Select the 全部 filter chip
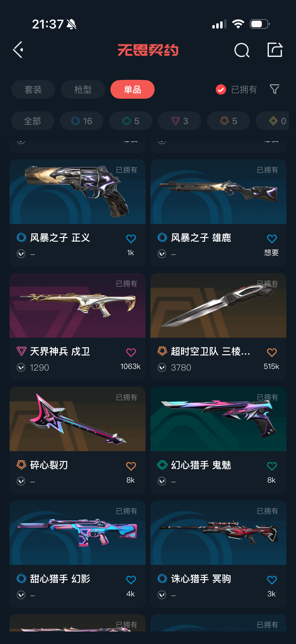 [x=33, y=121]
